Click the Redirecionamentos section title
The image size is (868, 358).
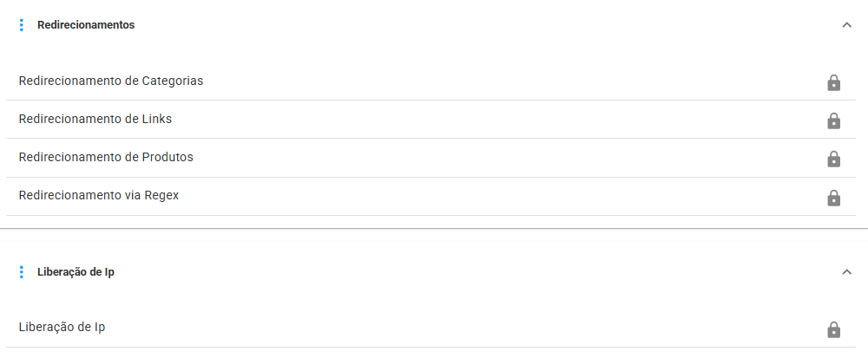click(86, 25)
